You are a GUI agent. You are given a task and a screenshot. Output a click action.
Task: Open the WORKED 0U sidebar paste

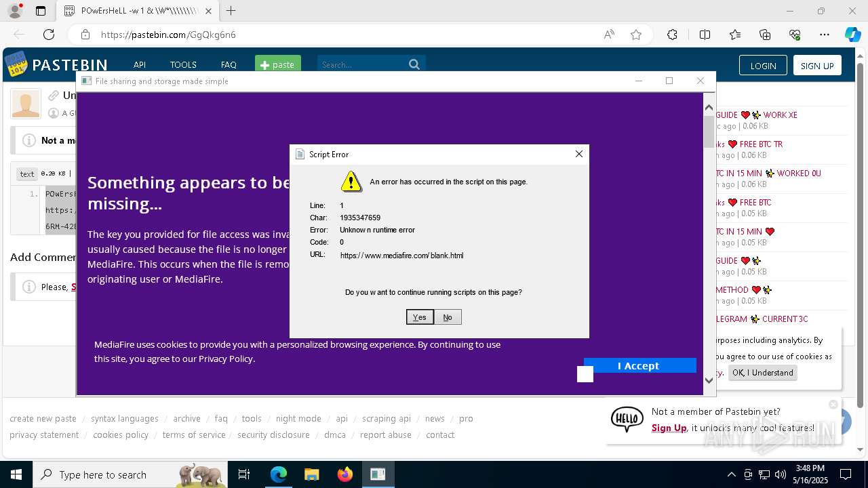point(768,174)
